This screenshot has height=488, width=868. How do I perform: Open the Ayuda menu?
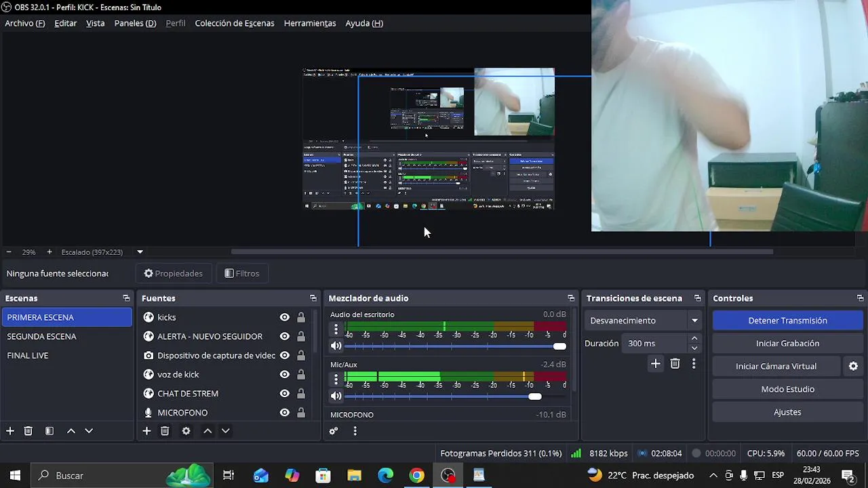(364, 23)
